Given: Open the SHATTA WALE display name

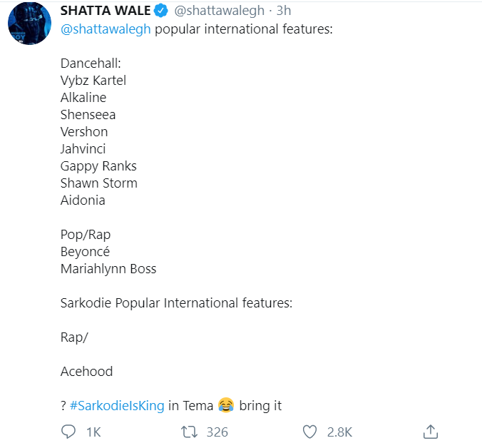Looking at the screenshot, I should 106,11.
